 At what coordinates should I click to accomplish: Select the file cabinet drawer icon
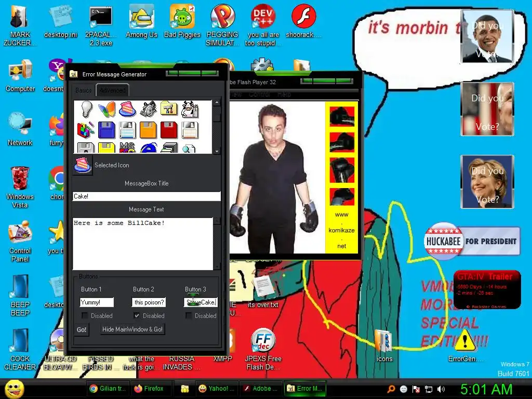click(169, 148)
